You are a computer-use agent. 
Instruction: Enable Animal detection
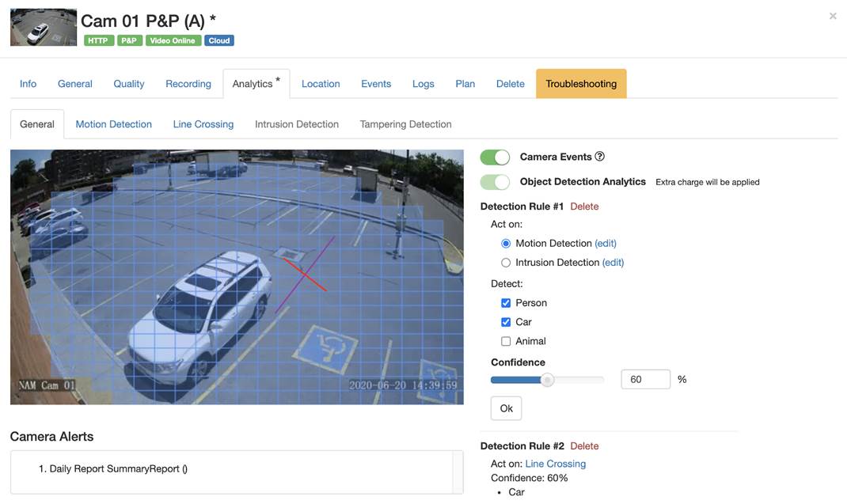pyautogui.click(x=505, y=341)
